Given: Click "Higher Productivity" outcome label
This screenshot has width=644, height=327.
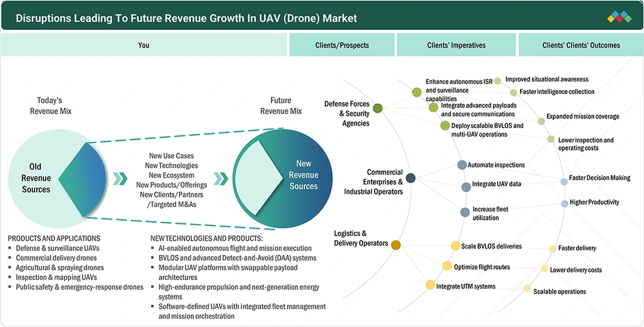Looking at the screenshot, I should pos(594,202).
